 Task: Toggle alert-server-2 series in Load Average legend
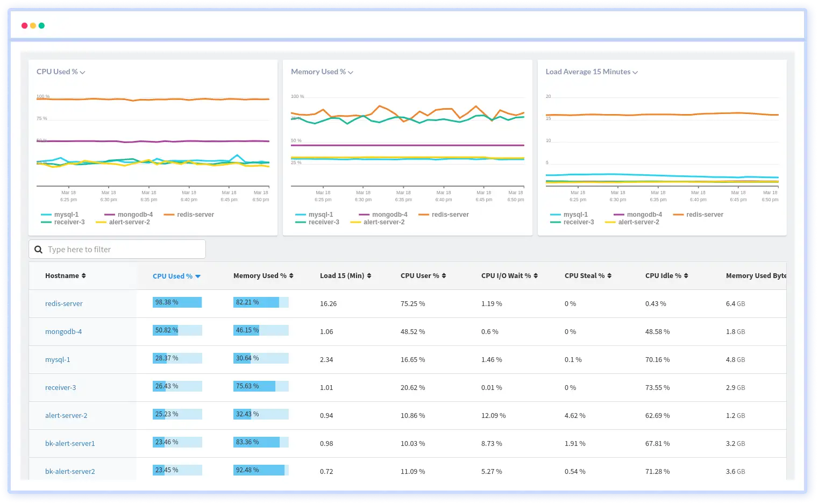pyautogui.click(x=632, y=222)
